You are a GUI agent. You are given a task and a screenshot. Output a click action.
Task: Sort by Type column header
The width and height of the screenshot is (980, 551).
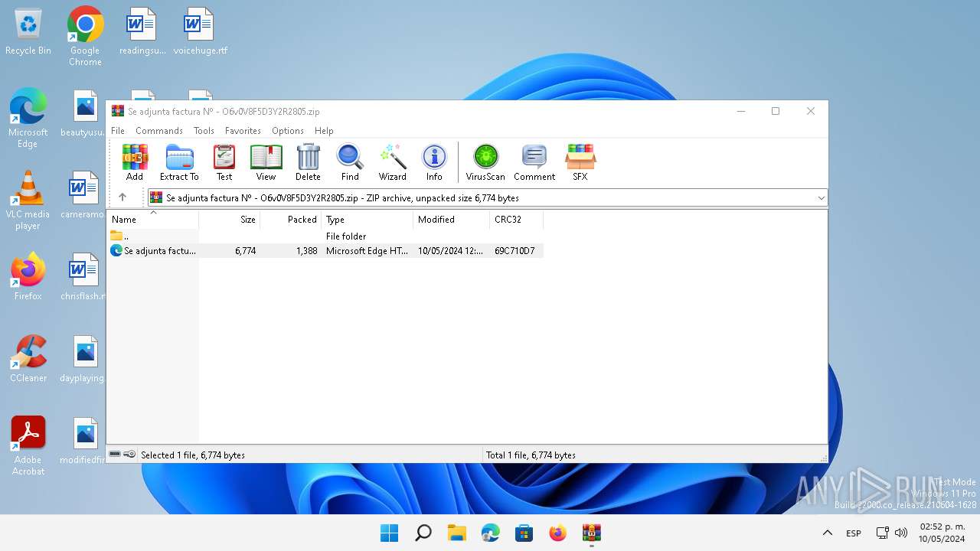pyautogui.click(x=367, y=220)
